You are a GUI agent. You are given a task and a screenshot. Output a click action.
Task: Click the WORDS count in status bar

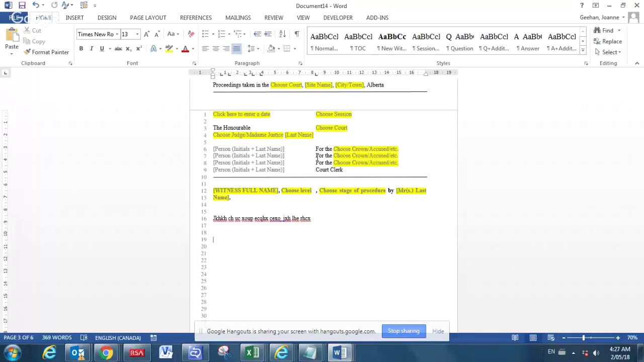pos(57,338)
